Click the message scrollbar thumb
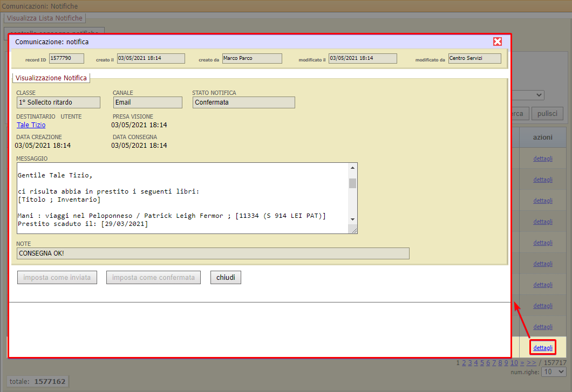Image resolution: width=572 pixels, height=392 pixels. [352, 183]
